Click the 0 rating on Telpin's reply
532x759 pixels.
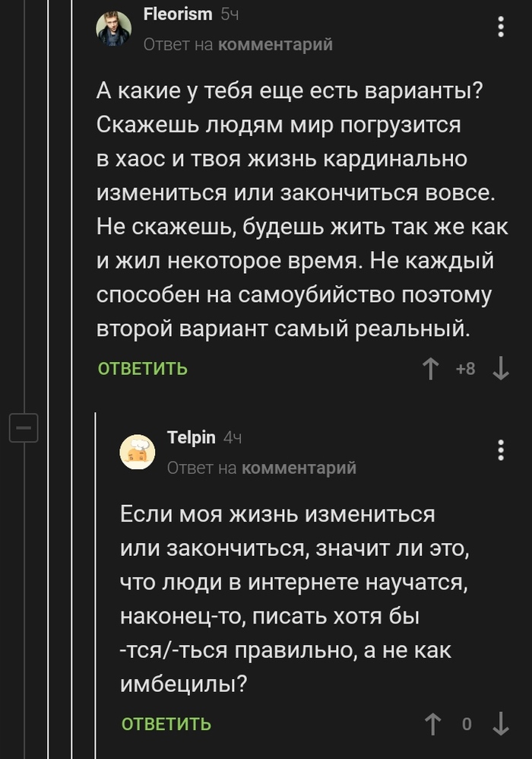pos(467,723)
